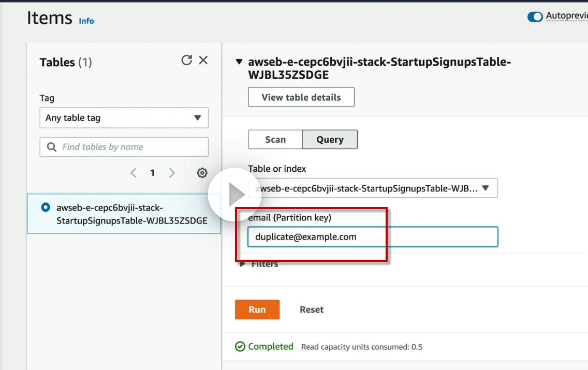The width and height of the screenshot is (588, 370).
Task: Click the green Completed status icon
Action: coord(240,347)
